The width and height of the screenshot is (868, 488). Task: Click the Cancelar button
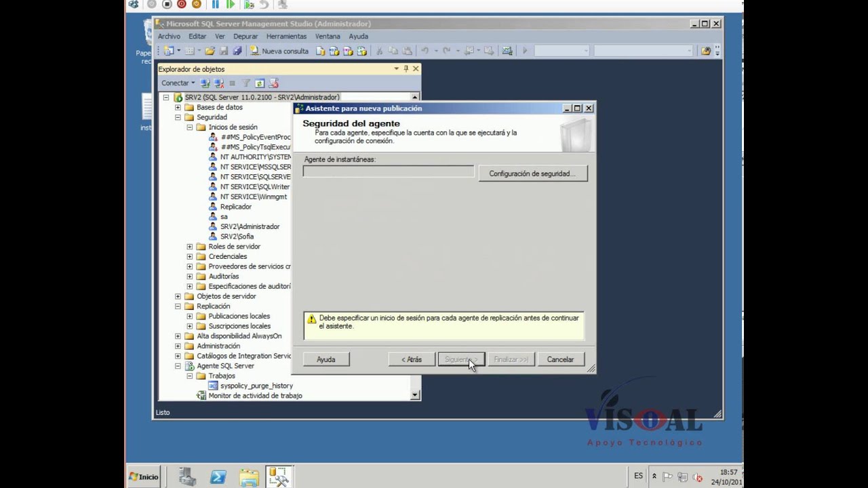561,359
